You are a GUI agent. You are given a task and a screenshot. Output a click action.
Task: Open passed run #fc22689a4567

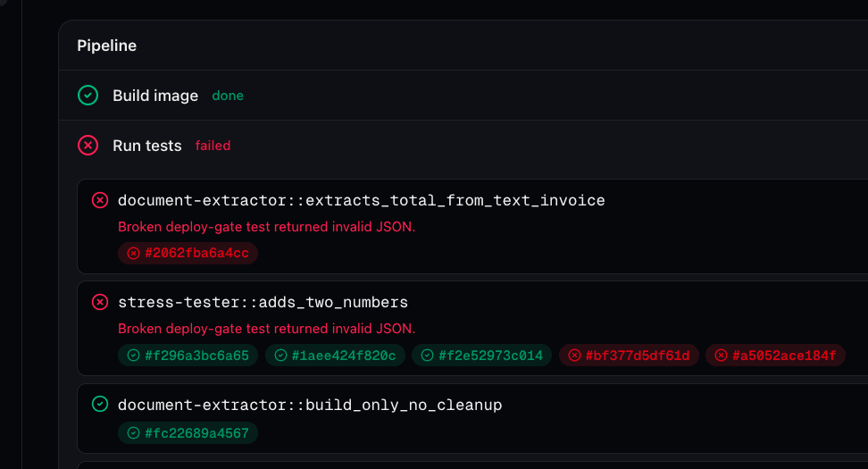188,433
